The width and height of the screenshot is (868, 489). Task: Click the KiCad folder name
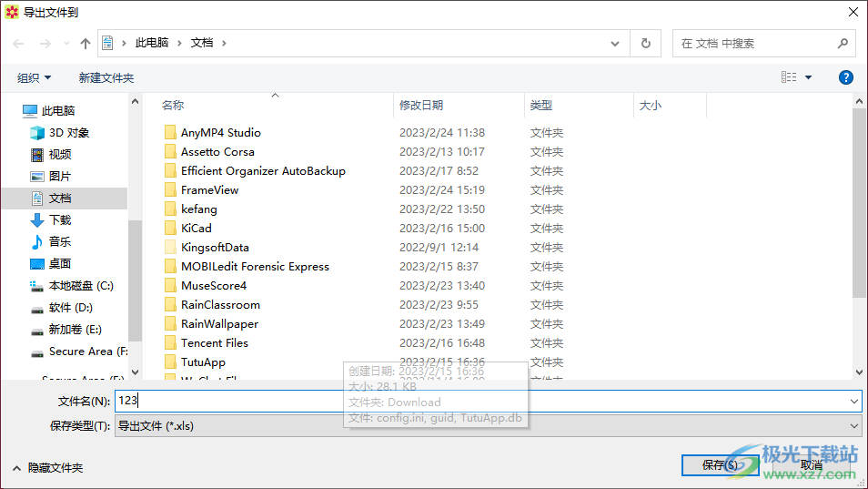tap(196, 229)
